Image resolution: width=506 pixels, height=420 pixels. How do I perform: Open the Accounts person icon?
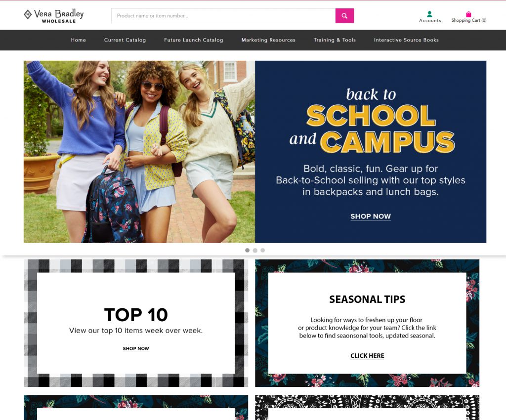coord(429,14)
